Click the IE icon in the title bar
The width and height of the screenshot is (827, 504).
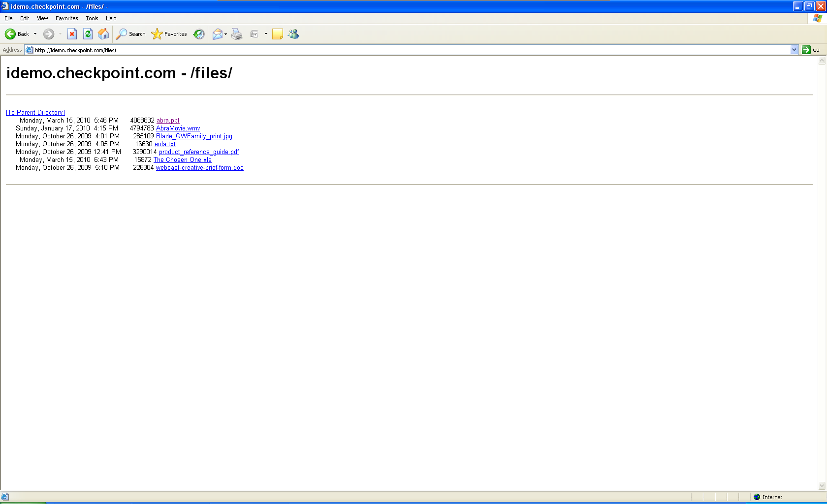[5, 6]
